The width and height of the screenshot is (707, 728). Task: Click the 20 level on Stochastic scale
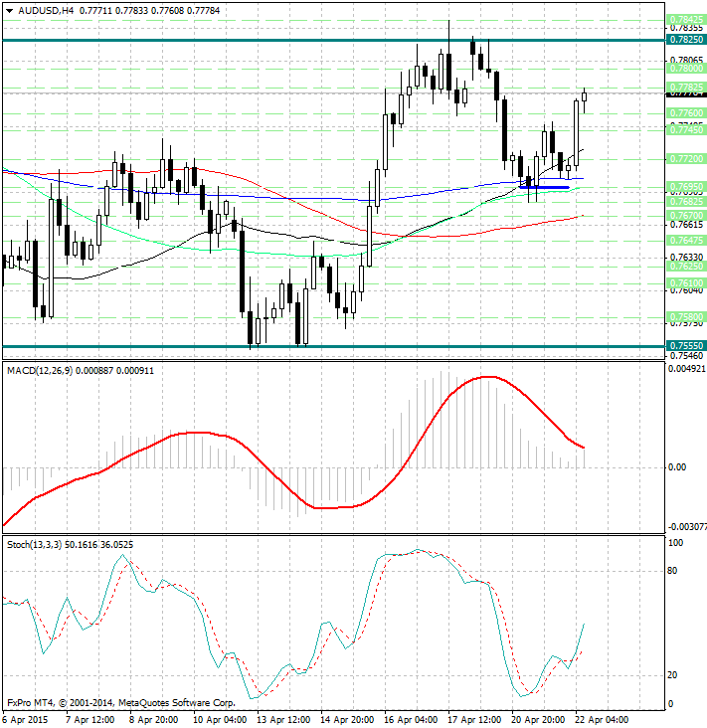pos(672,675)
